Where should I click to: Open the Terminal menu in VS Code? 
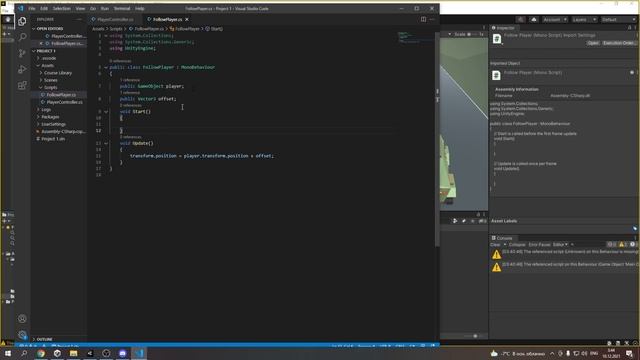click(122, 8)
